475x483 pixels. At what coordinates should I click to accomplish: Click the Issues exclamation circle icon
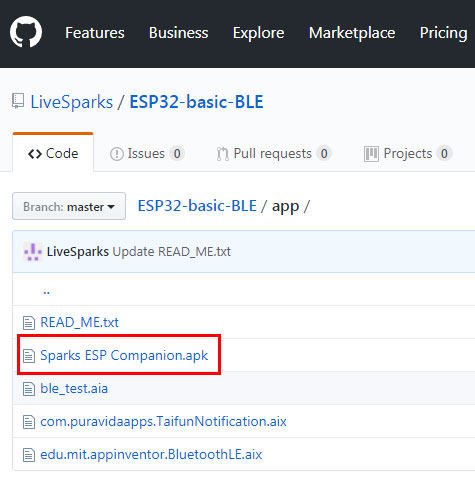click(117, 154)
